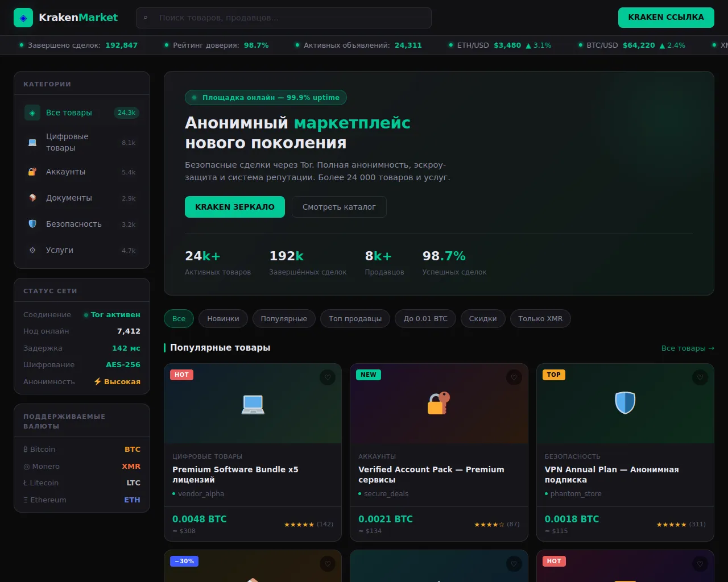Click the Ethereum ETH currency row
The image size is (728, 582).
[82, 500]
